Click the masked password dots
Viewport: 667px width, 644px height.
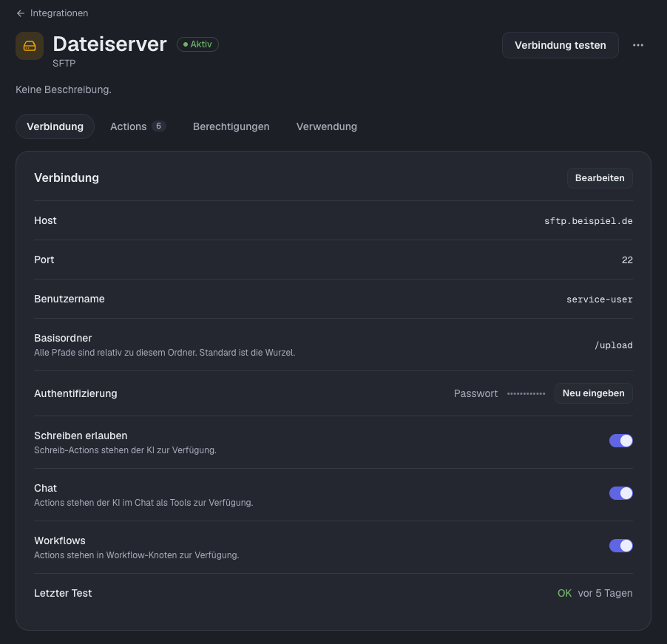pos(527,394)
